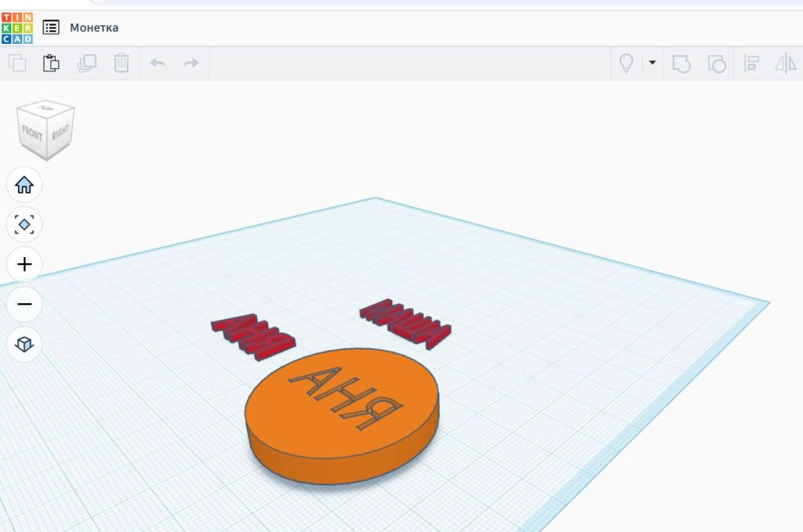Click the Duplicate and repeat icon

click(x=86, y=63)
